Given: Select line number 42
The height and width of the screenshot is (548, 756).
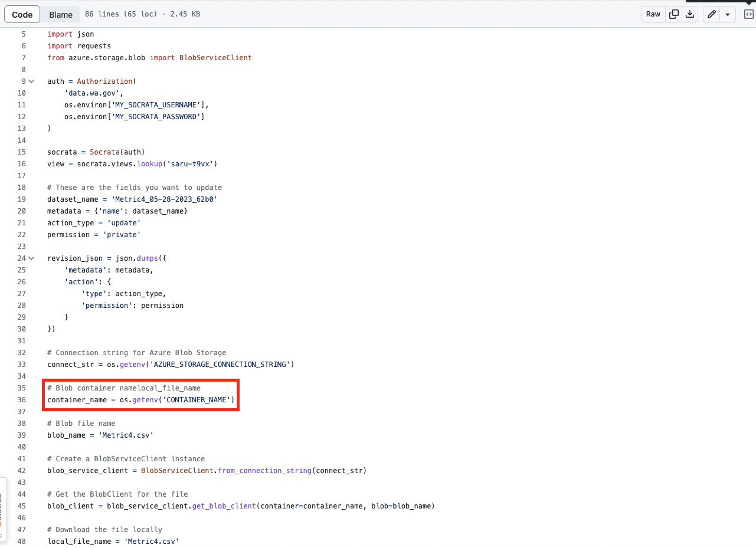Looking at the screenshot, I should [22, 471].
